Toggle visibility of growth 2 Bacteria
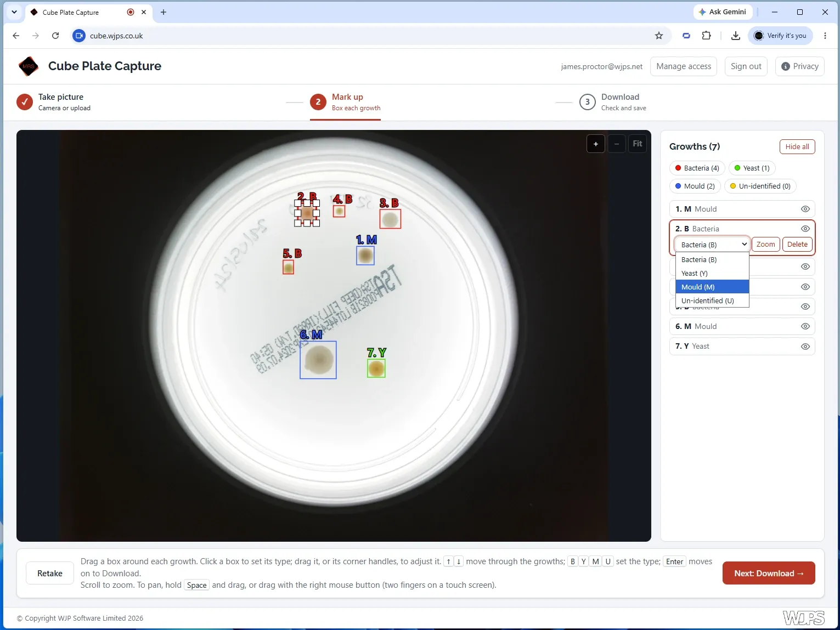840x630 pixels. [805, 229]
